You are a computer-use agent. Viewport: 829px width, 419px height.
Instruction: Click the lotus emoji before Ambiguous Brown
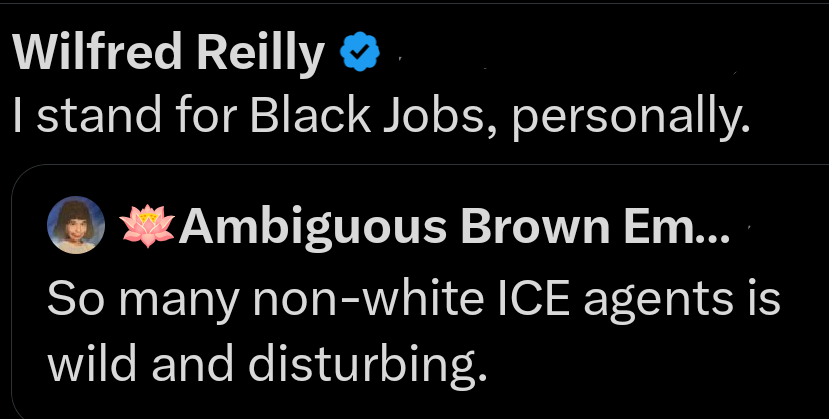click(145, 228)
